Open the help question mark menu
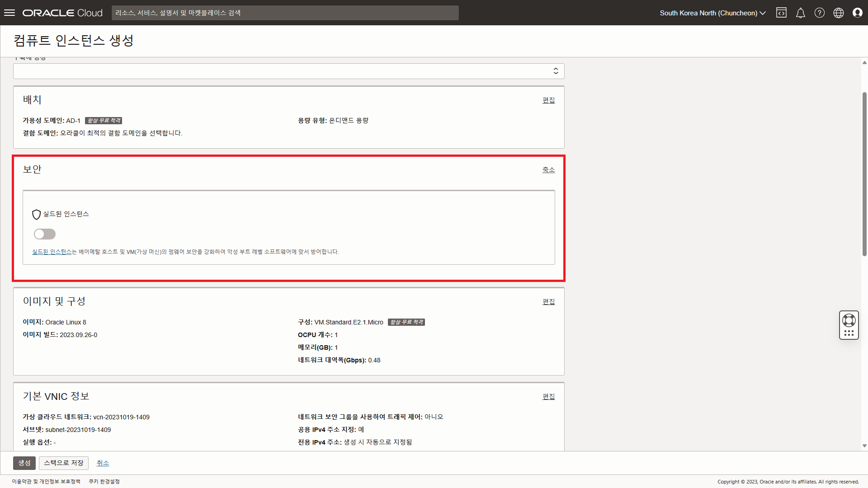This screenshot has width=868, height=488. point(819,13)
